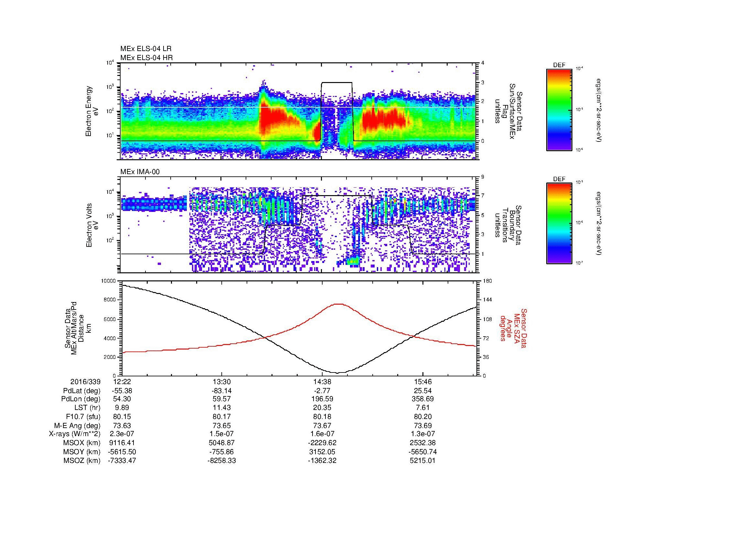Click the F10.7 value '80.20'
Viewport: 756px width, 534px height.
pos(423,416)
